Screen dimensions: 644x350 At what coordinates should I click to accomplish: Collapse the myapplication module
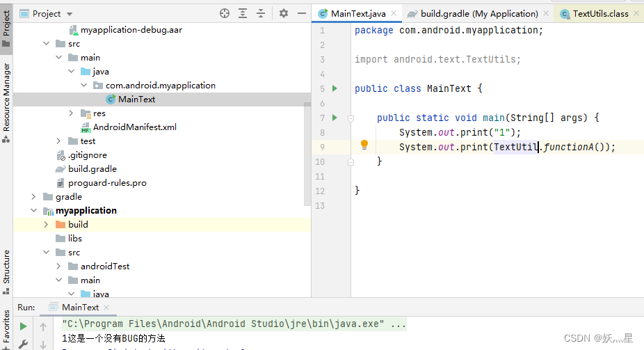[x=33, y=210]
